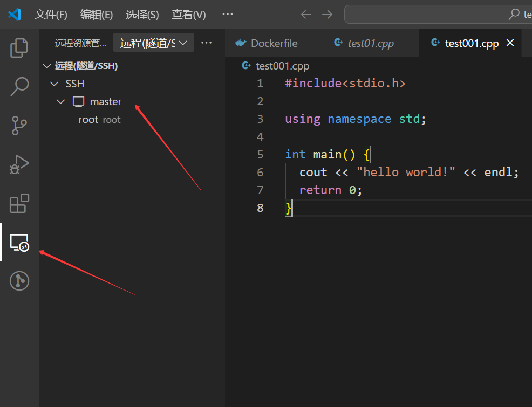Open the Remote Explorer view
Screen dimensions: 532x407
[x=19, y=242]
